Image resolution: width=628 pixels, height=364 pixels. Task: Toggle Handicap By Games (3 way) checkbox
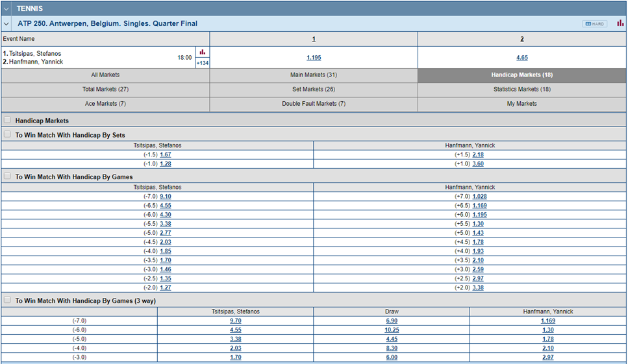point(7,300)
